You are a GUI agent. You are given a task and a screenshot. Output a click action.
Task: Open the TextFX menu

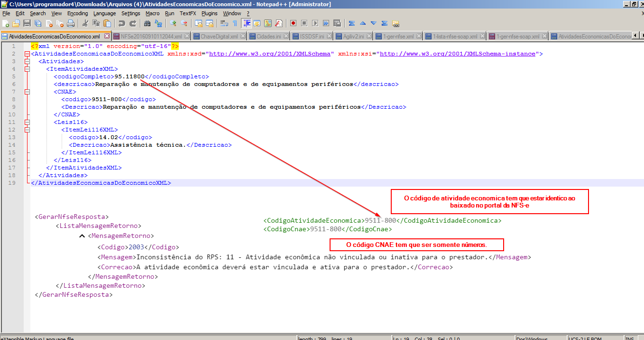(x=188, y=13)
